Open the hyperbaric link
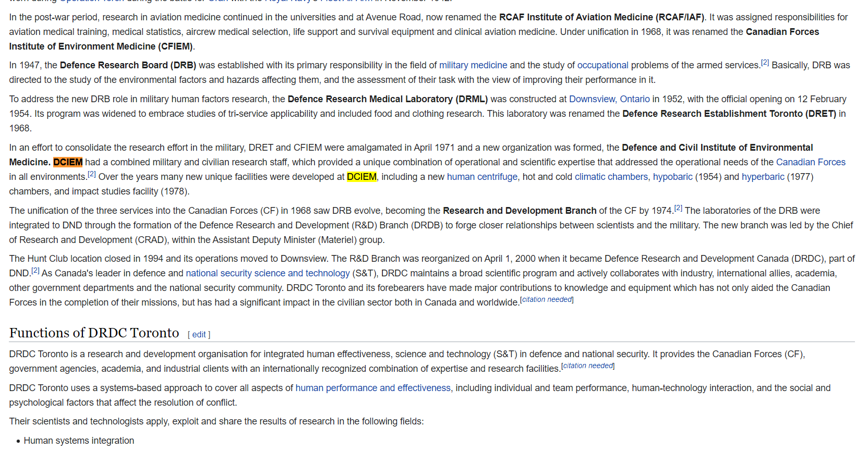868x450 pixels. coord(763,177)
